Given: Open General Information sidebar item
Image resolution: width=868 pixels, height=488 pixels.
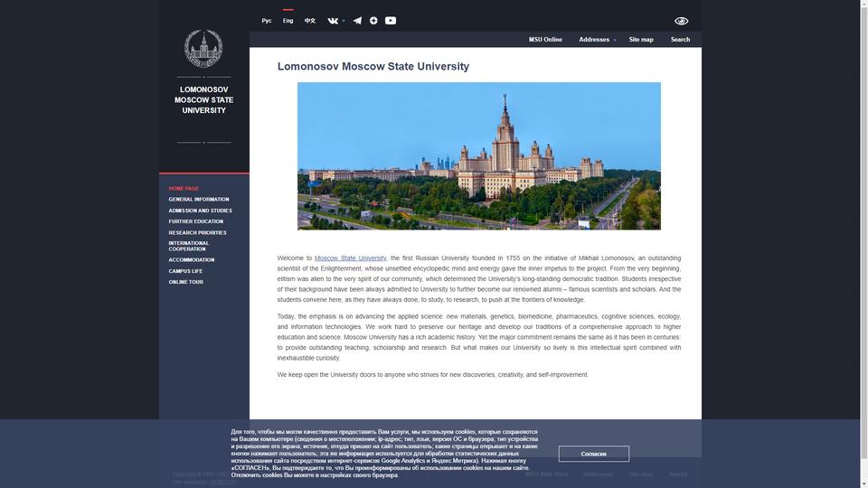Looking at the screenshot, I should click(x=199, y=199).
